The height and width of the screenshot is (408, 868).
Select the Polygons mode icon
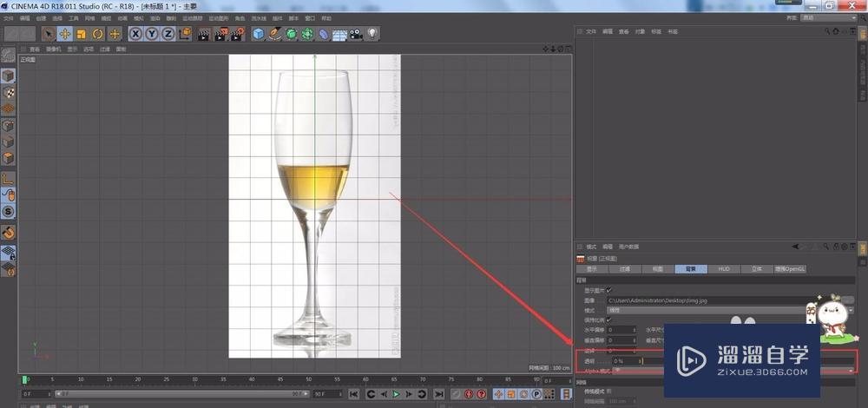[x=8, y=158]
